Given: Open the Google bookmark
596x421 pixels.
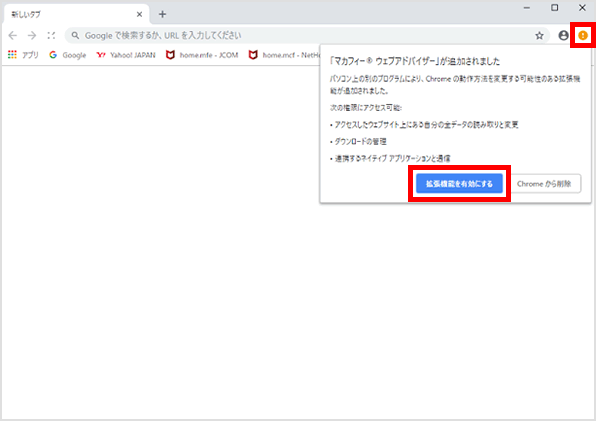Looking at the screenshot, I should (x=68, y=55).
